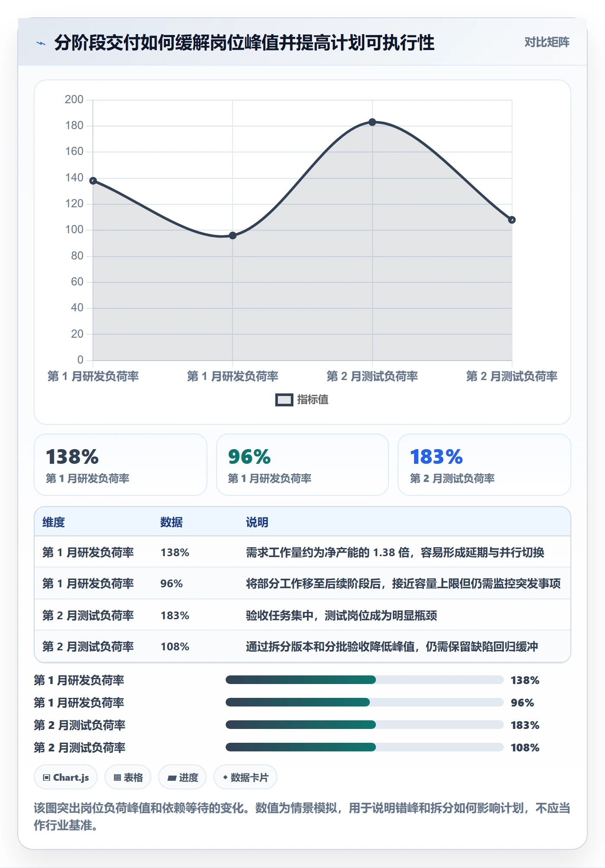Click the footer note starting 该图突出岗位负荷峰值

(x=302, y=817)
